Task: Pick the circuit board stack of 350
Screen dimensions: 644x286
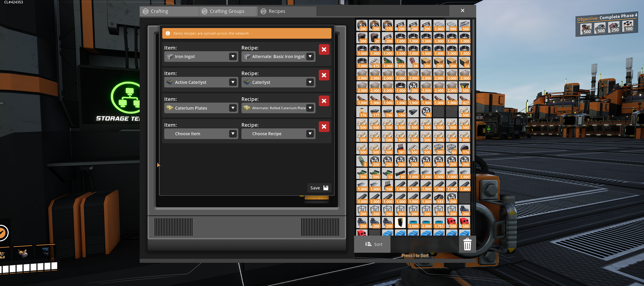Action: click(362, 174)
